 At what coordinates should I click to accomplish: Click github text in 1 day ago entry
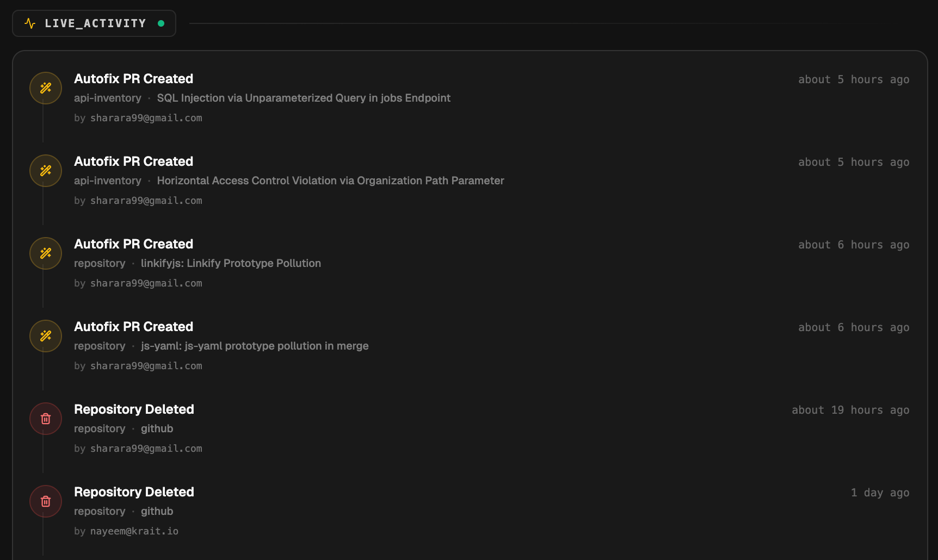(x=157, y=511)
